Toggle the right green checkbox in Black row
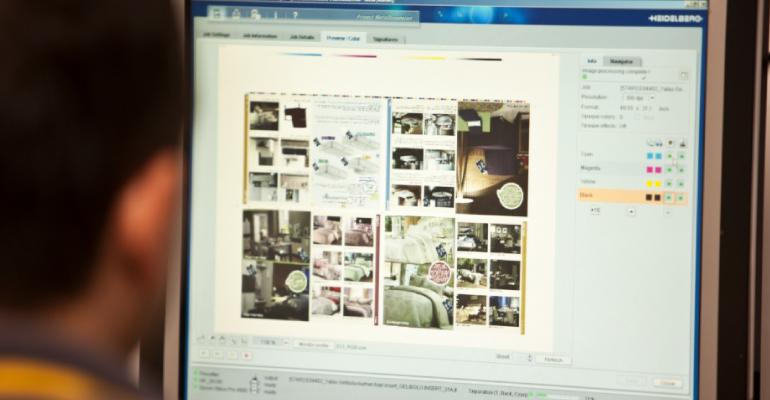 [x=681, y=198]
